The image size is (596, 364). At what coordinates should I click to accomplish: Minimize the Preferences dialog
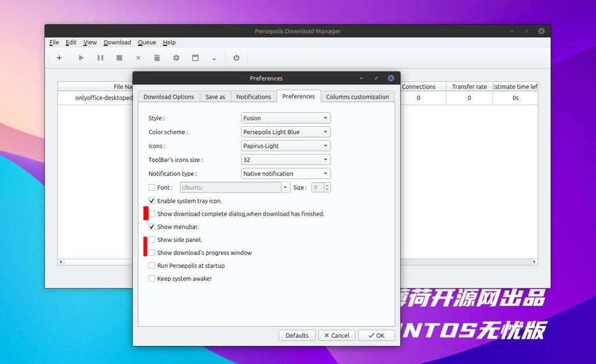point(361,78)
